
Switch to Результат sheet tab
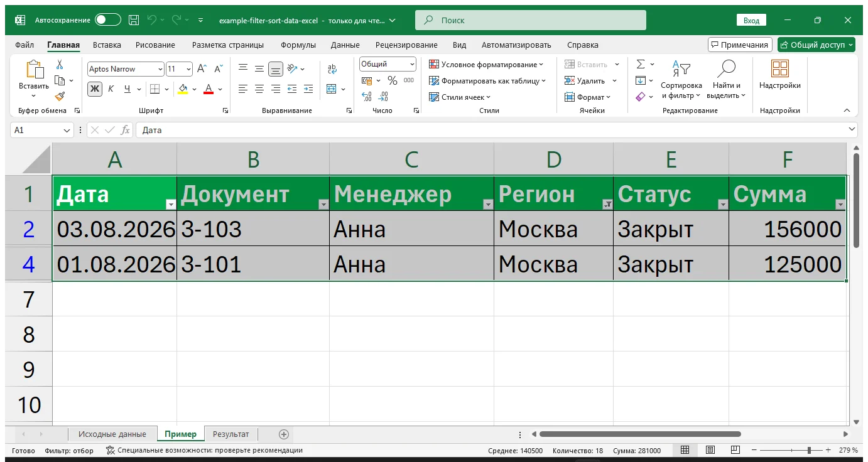[x=231, y=434]
